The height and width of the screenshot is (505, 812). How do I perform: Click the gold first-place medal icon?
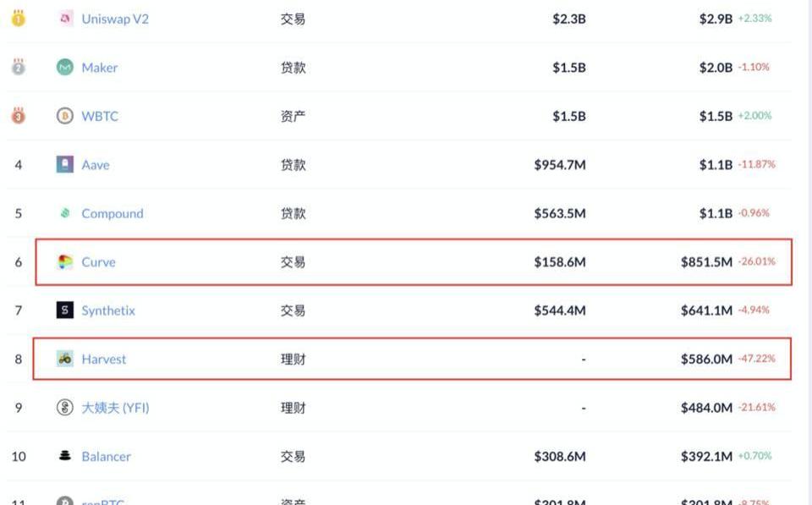click(18, 18)
